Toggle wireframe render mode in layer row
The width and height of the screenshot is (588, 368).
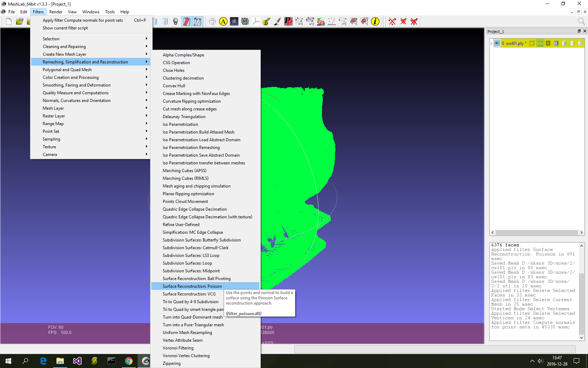[x=548, y=43]
